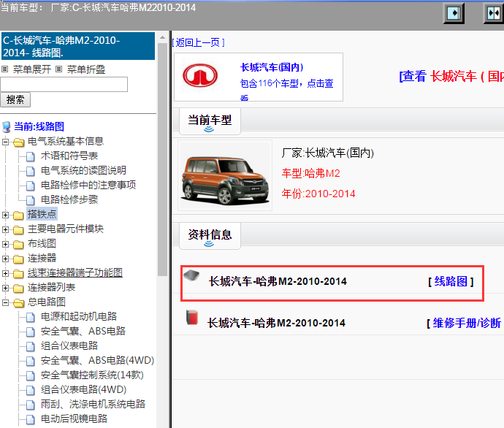Click the search text input field
The height and width of the screenshot is (428, 504).
pos(64,84)
